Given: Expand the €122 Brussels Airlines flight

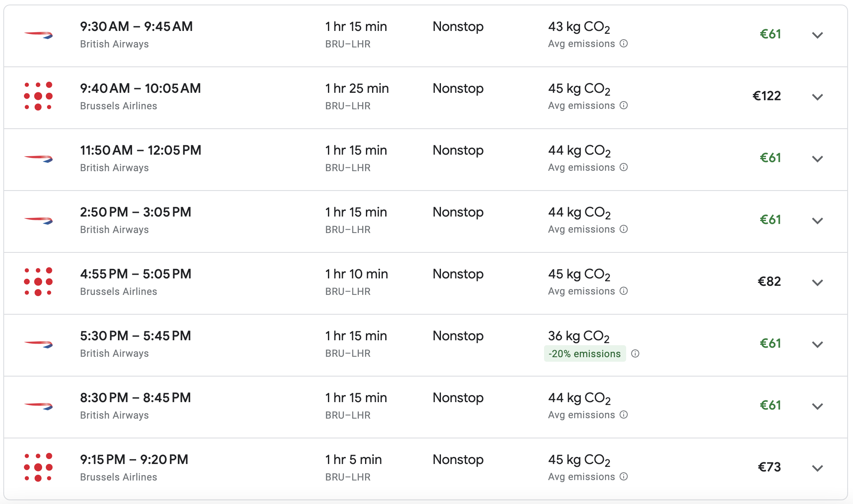Looking at the screenshot, I should pos(817,97).
